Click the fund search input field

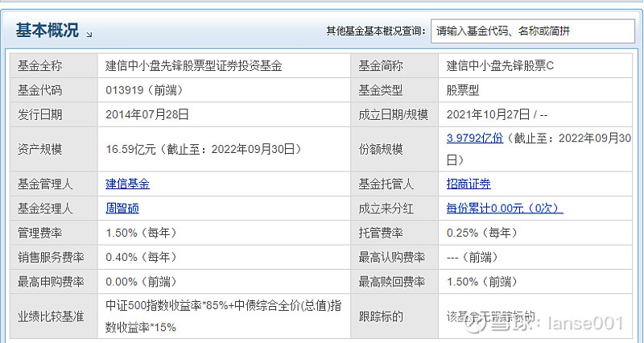[x=533, y=31]
